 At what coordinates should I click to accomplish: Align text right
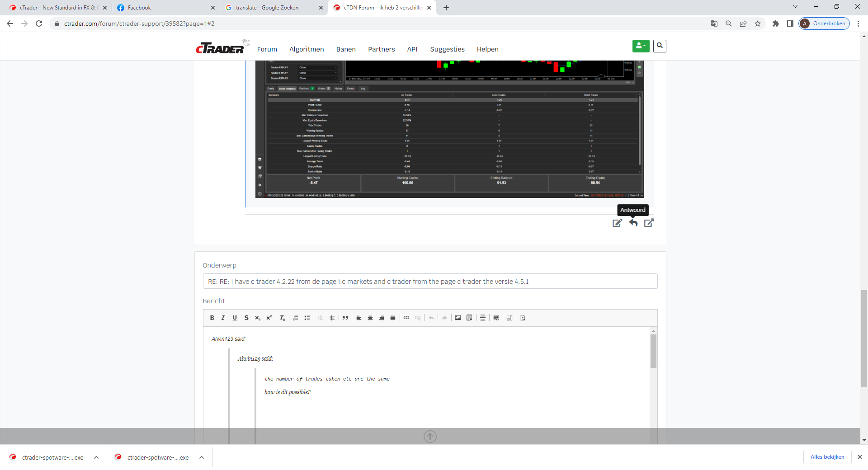point(382,318)
